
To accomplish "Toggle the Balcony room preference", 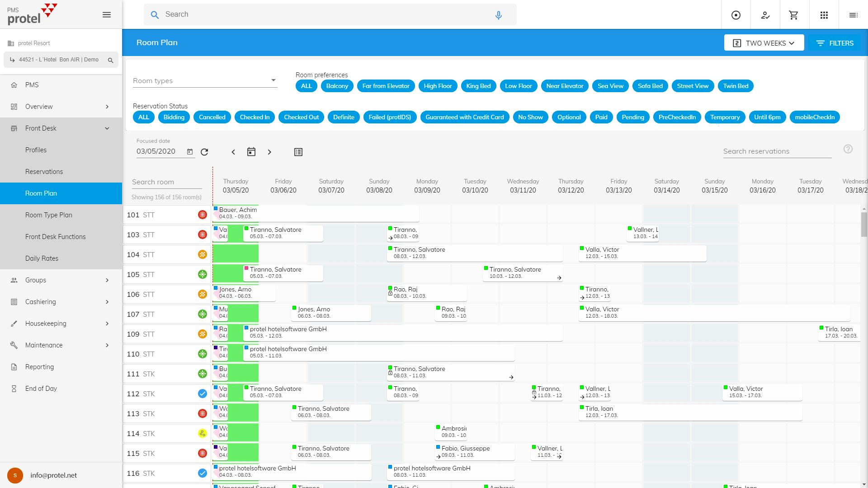I will (337, 86).
